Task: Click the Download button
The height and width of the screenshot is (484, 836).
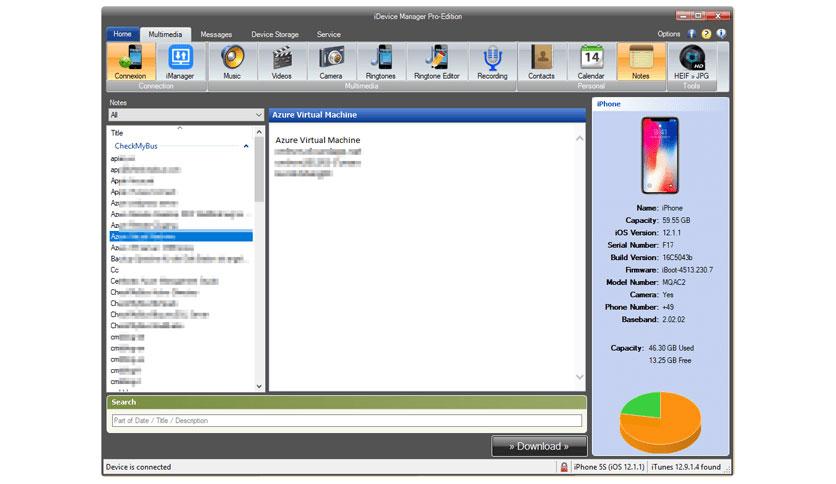Action: (x=539, y=446)
